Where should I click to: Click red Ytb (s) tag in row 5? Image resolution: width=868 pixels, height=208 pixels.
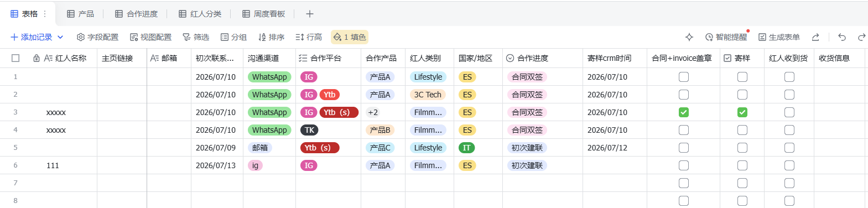point(320,148)
